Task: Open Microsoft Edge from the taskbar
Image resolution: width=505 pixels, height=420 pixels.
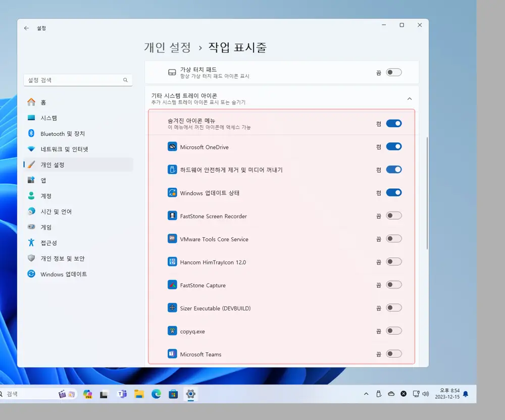Action: (x=156, y=394)
